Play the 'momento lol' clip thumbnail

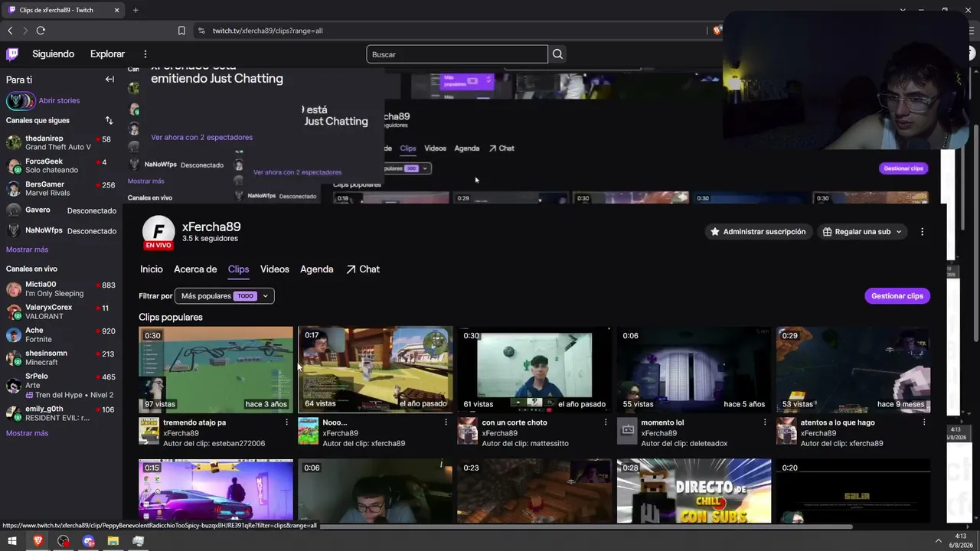point(694,370)
